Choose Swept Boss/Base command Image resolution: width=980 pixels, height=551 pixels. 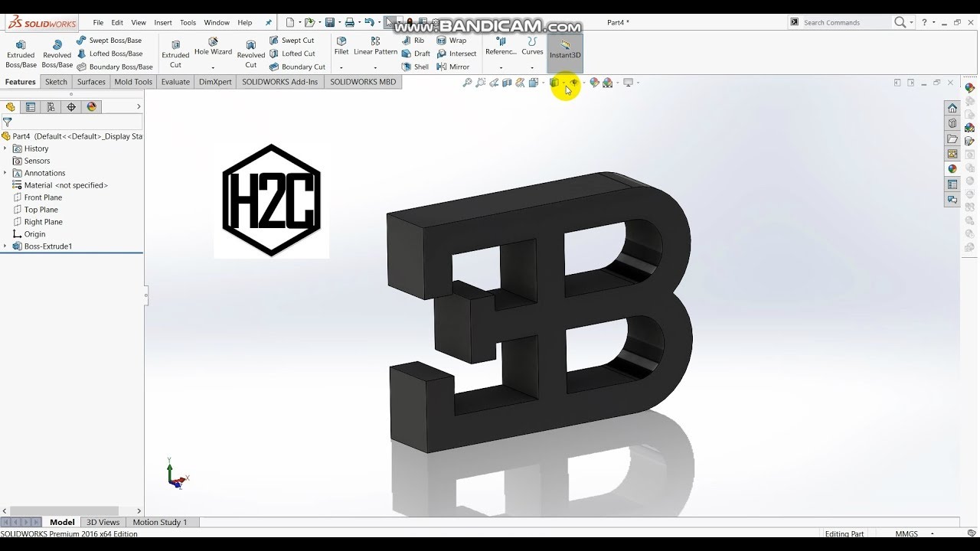point(109,41)
